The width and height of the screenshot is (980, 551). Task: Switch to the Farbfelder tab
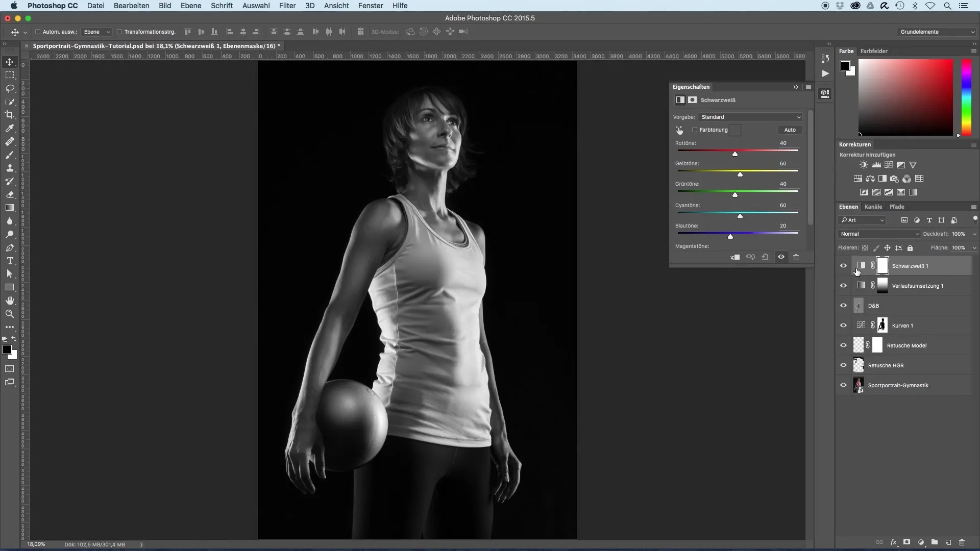[x=874, y=51]
